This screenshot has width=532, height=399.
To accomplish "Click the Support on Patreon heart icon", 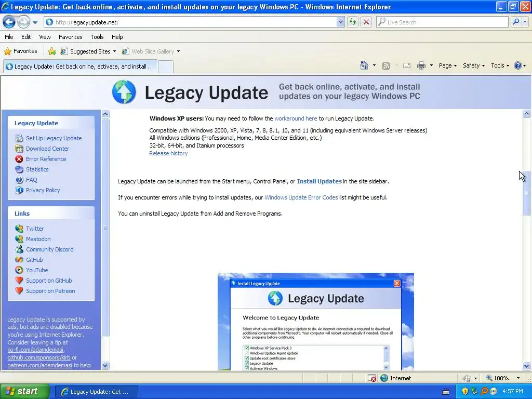I will point(19,291).
